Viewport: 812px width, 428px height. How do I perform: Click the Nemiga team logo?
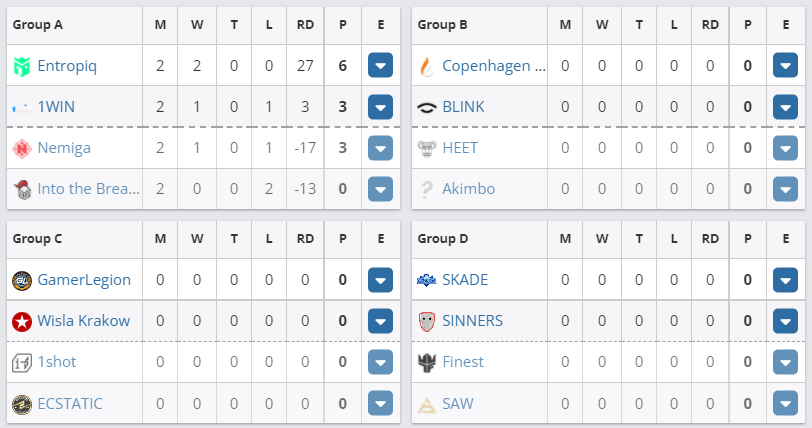22,148
